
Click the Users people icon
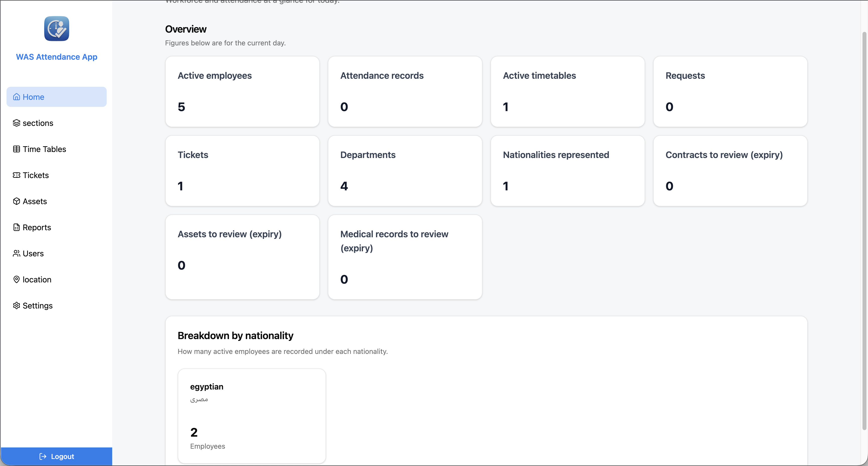click(x=17, y=253)
